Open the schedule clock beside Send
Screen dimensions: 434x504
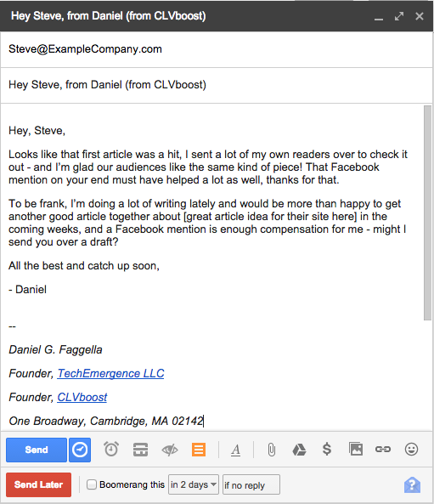tap(80, 450)
